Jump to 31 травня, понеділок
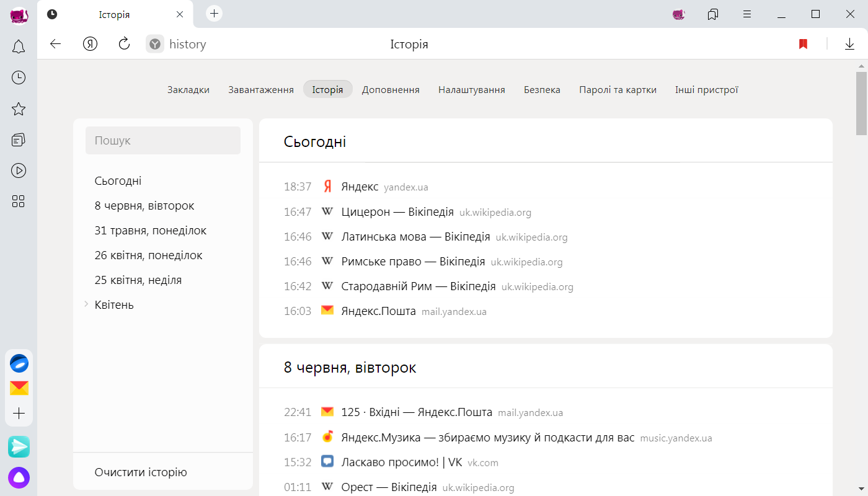This screenshot has width=868, height=496. pyautogui.click(x=151, y=230)
